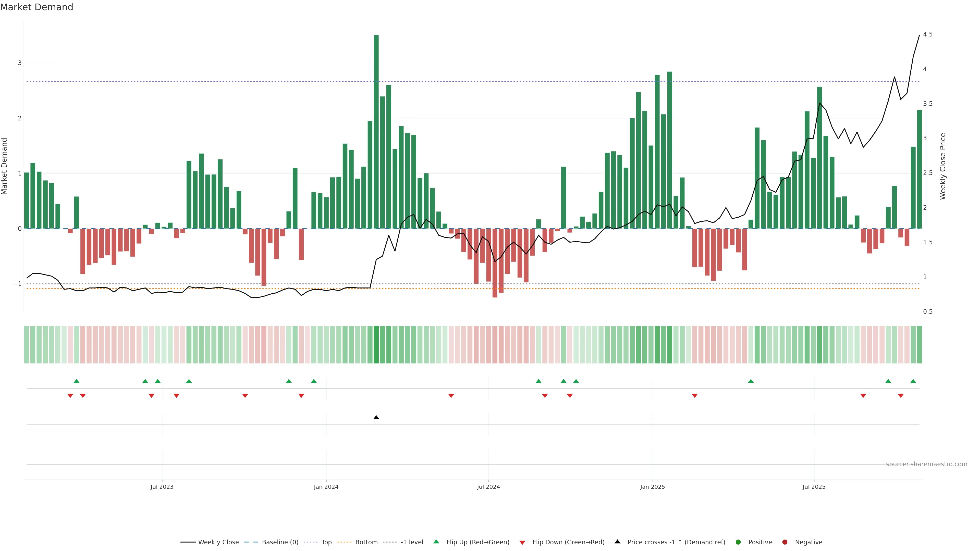Click the last red flip-down triangle marker

900,396
